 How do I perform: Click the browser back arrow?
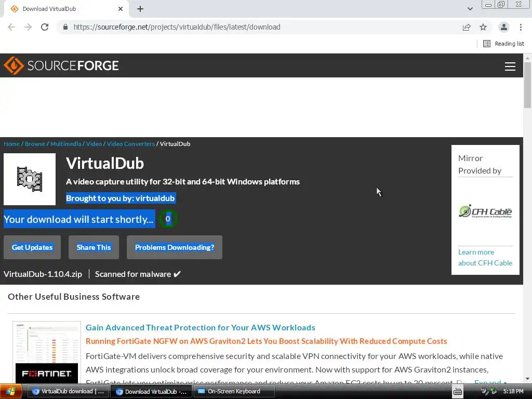pos(11,27)
